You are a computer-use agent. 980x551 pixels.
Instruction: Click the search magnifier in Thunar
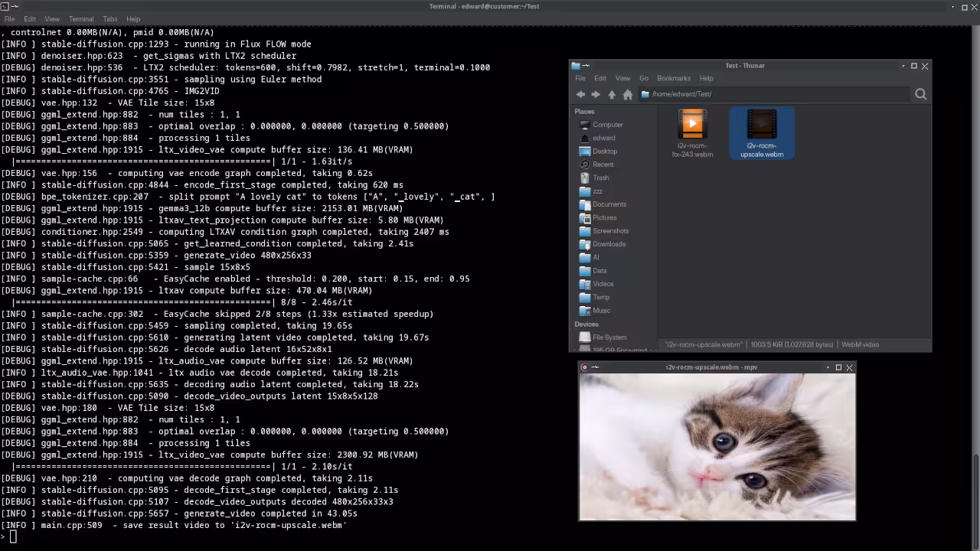920,94
